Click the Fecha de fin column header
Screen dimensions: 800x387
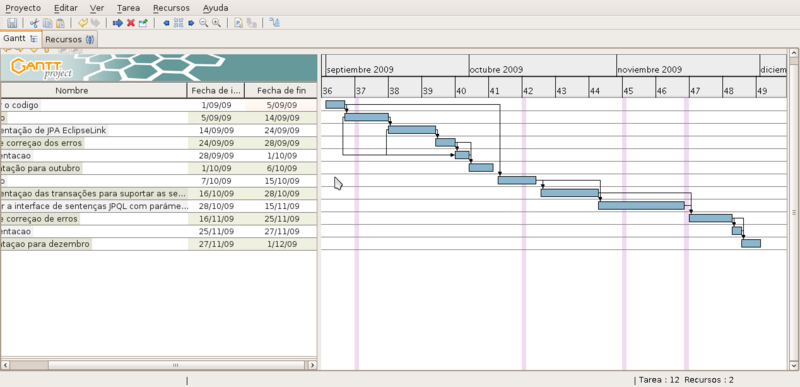[281, 90]
